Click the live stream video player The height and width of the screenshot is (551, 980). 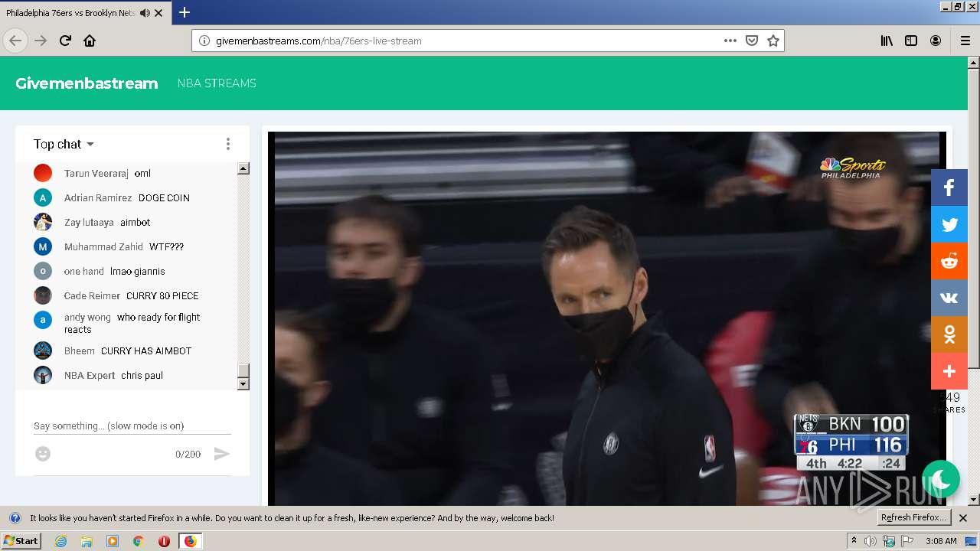(606, 318)
